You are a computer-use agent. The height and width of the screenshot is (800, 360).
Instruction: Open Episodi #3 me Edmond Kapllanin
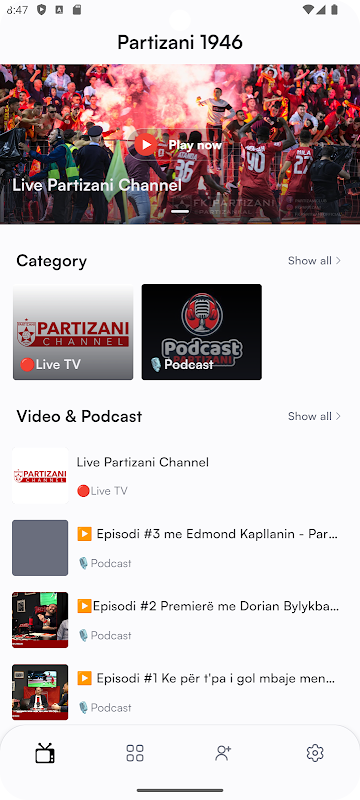(x=207, y=534)
